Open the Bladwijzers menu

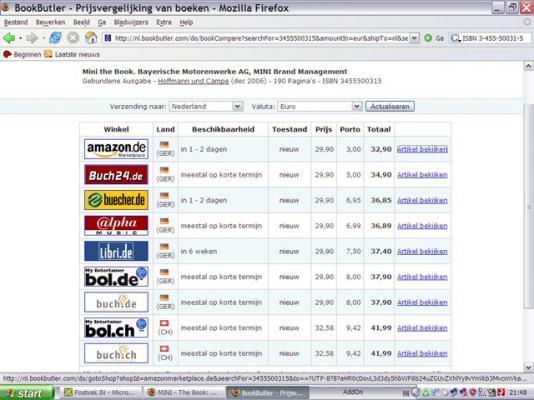point(131,22)
